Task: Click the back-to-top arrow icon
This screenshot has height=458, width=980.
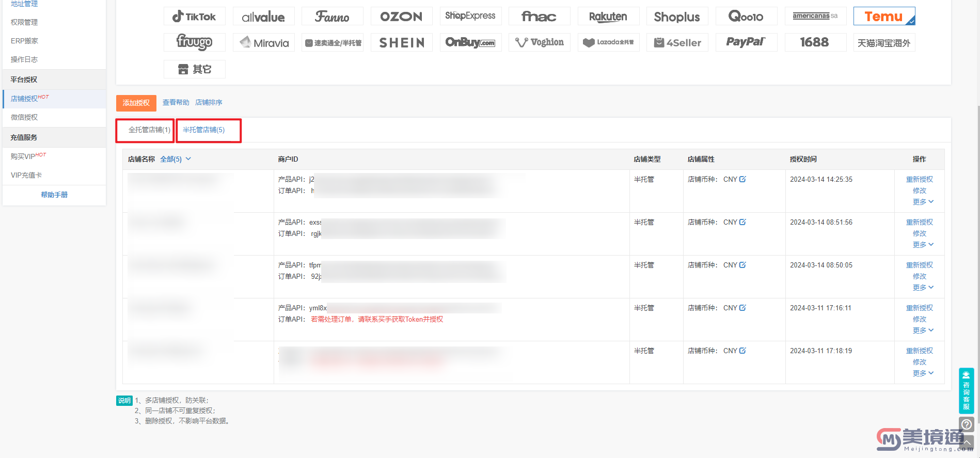Action: pos(967,443)
